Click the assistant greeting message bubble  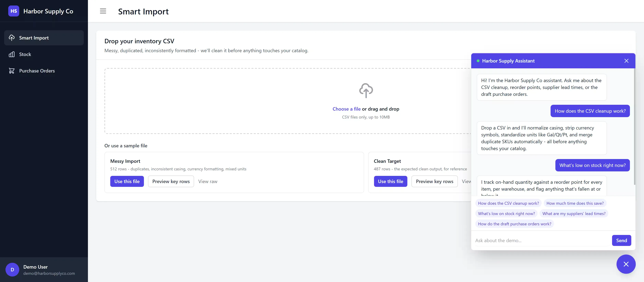[x=541, y=87]
